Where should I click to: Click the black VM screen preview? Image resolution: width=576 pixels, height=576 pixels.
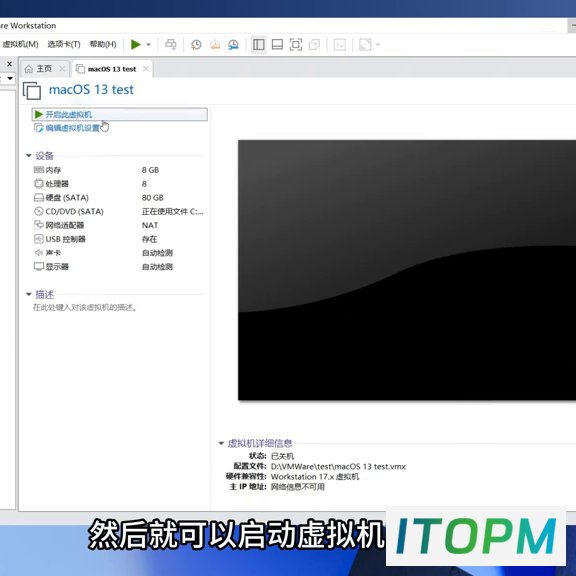(407, 270)
